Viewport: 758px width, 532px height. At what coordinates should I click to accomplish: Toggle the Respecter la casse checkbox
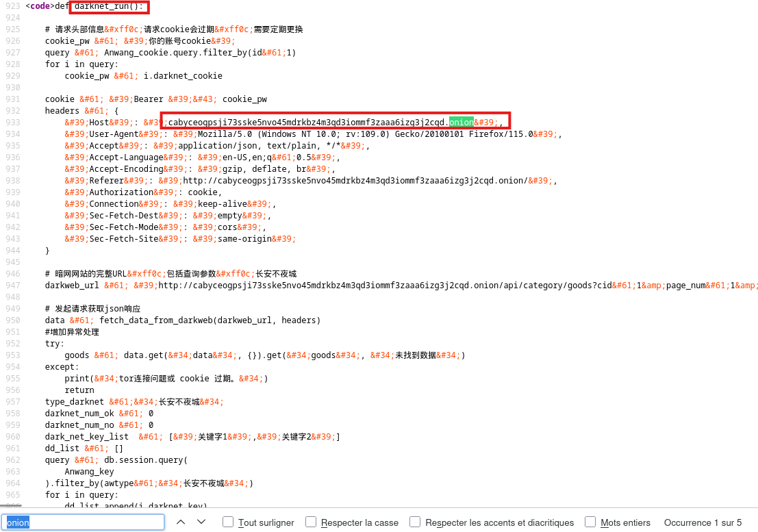[x=311, y=522]
